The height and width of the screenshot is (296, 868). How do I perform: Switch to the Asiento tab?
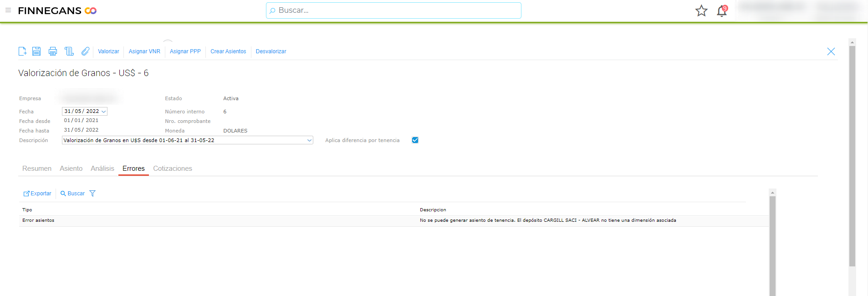(x=71, y=168)
